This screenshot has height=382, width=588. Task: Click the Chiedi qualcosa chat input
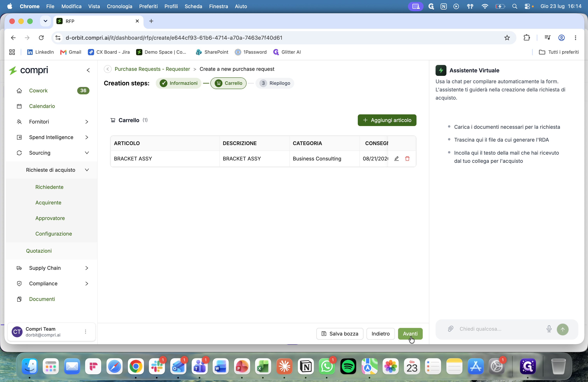tap(499, 329)
